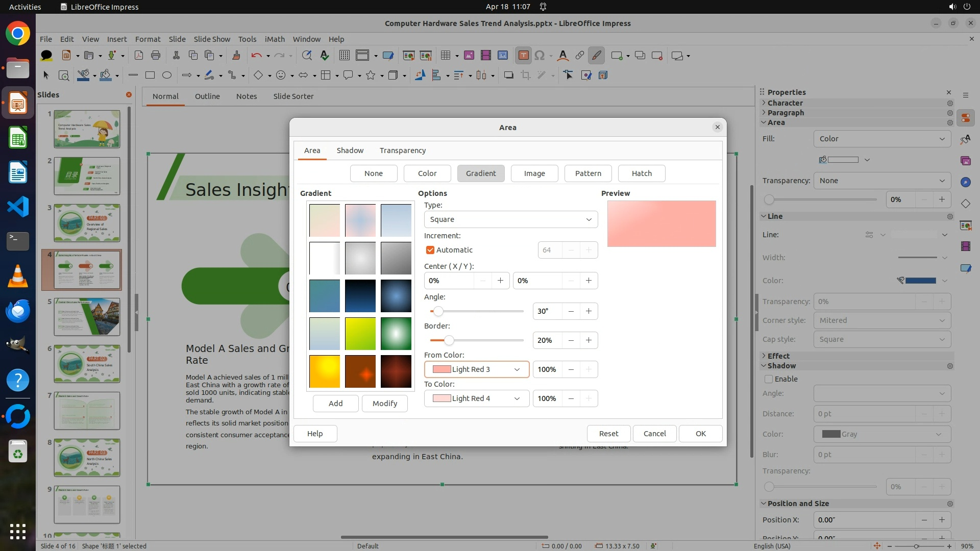Click the Crop Image tool icon
The height and width of the screenshot is (551, 980).
(x=525, y=76)
